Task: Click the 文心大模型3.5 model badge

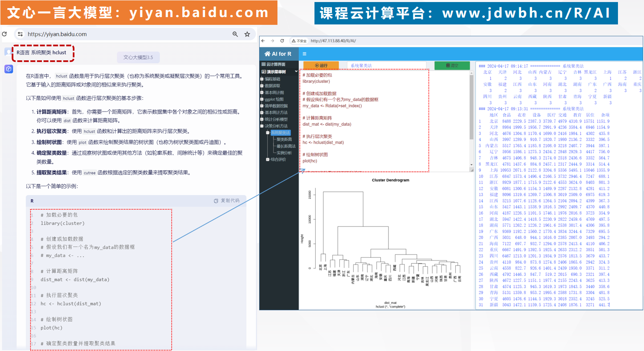Action: pos(138,57)
